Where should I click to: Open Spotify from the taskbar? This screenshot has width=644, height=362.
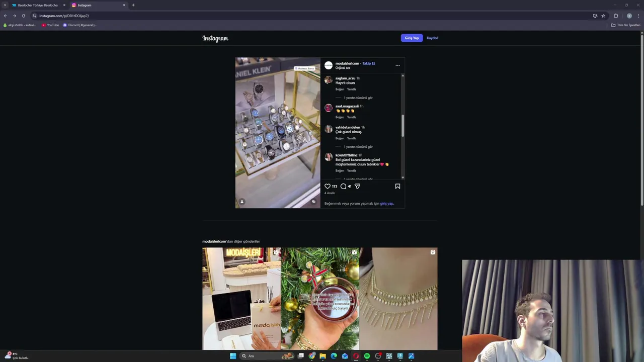pyautogui.click(x=367, y=356)
